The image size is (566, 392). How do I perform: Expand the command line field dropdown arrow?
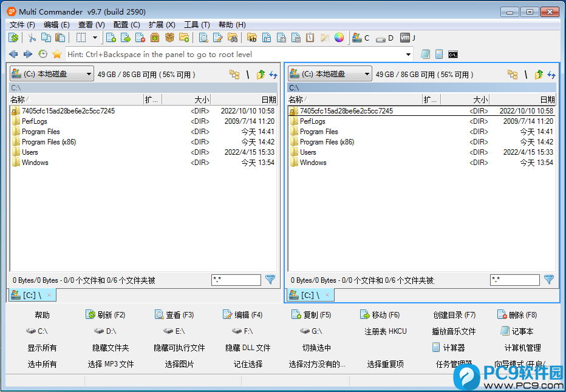408,55
